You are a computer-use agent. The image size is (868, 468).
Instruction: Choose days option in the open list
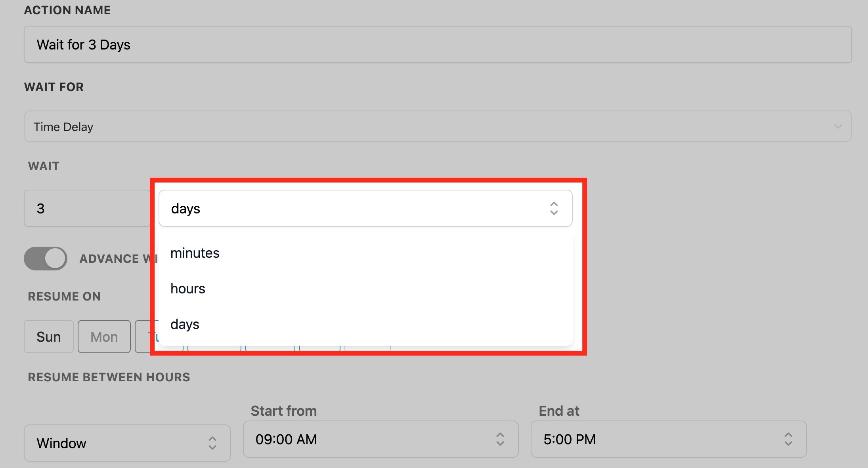point(185,324)
